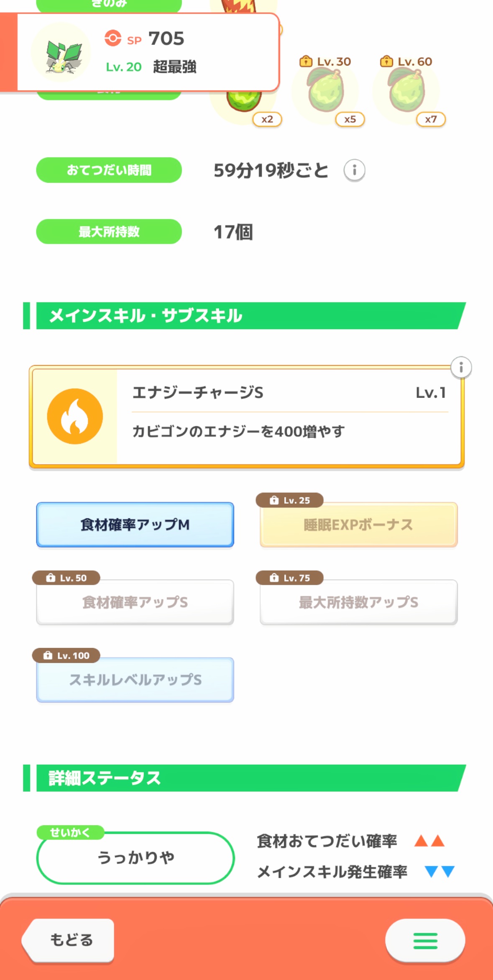This screenshot has width=493, height=980.
Task: Tap the うっかりや nature box
Action: (135, 857)
